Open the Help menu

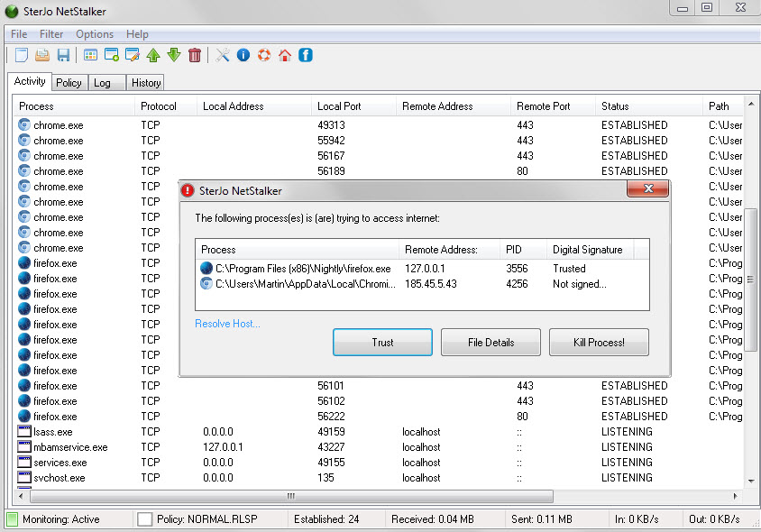(x=137, y=34)
